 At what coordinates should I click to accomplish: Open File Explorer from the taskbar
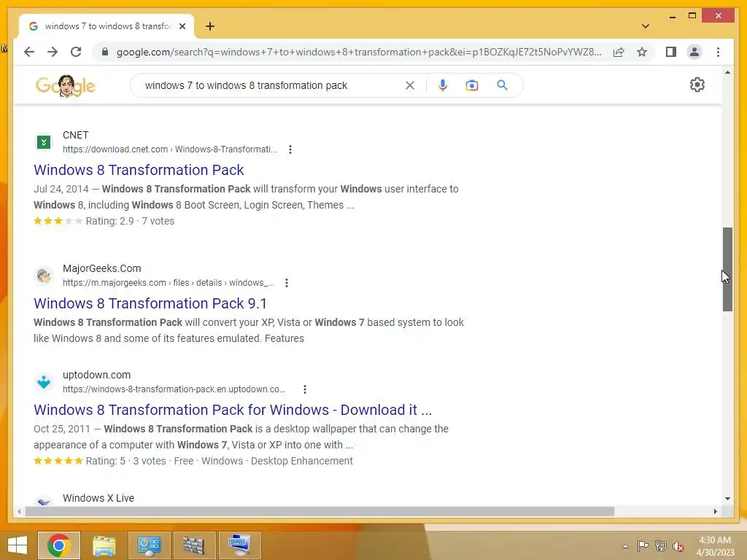coord(104,545)
